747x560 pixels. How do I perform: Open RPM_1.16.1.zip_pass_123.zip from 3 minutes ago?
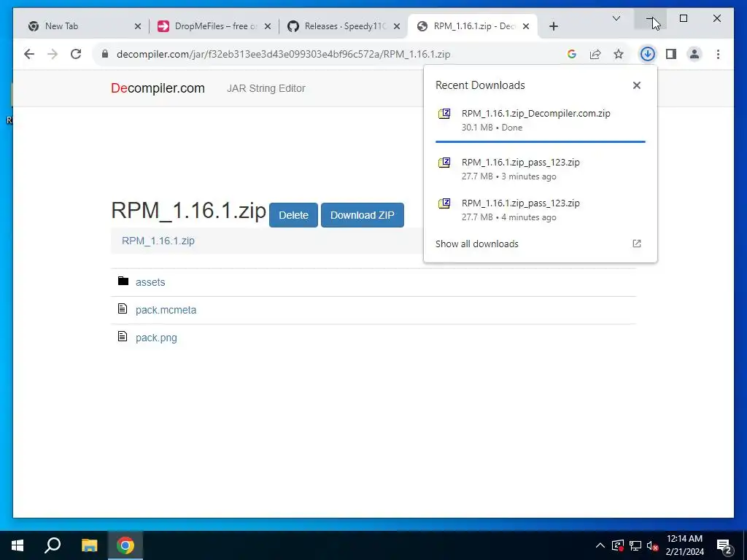pos(541,169)
